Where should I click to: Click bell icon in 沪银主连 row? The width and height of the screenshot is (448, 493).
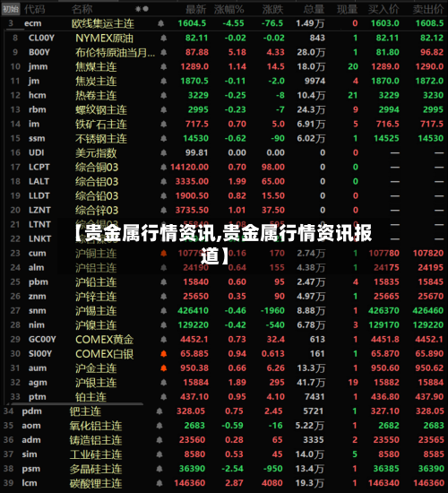tap(163, 383)
